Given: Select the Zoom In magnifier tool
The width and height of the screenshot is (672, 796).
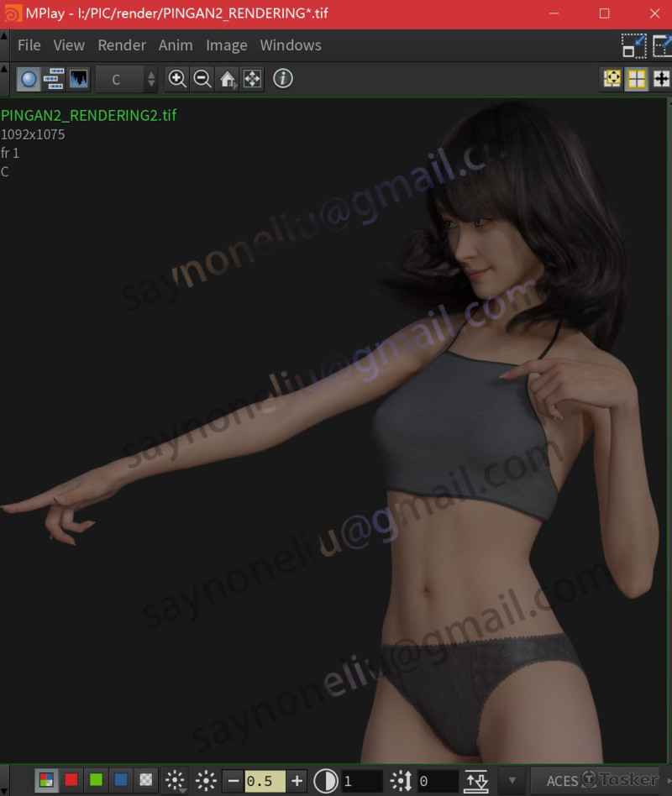Looking at the screenshot, I should tap(177, 79).
